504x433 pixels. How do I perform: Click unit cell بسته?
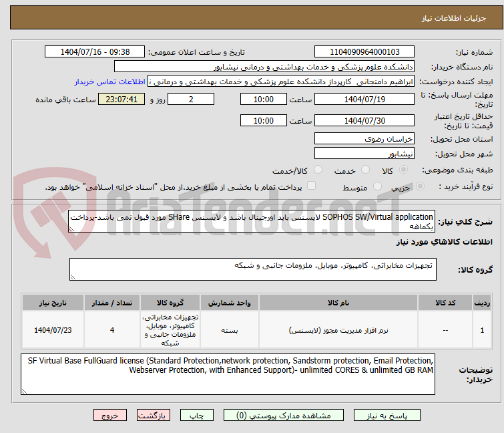[x=230, y=330]
